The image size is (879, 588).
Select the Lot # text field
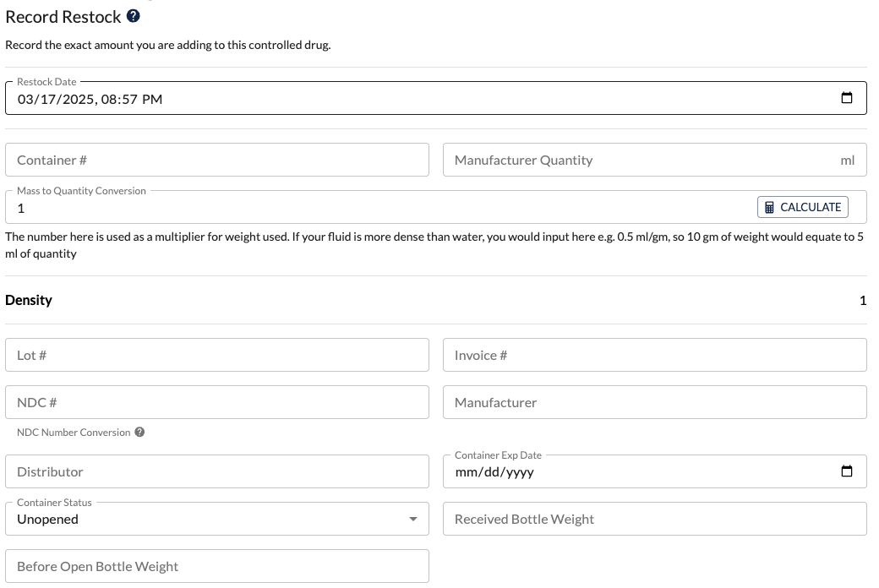[217, 355]
